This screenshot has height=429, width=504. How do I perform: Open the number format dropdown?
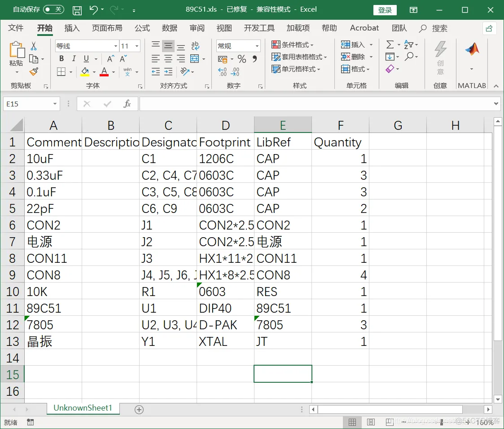tap(257, 46)
